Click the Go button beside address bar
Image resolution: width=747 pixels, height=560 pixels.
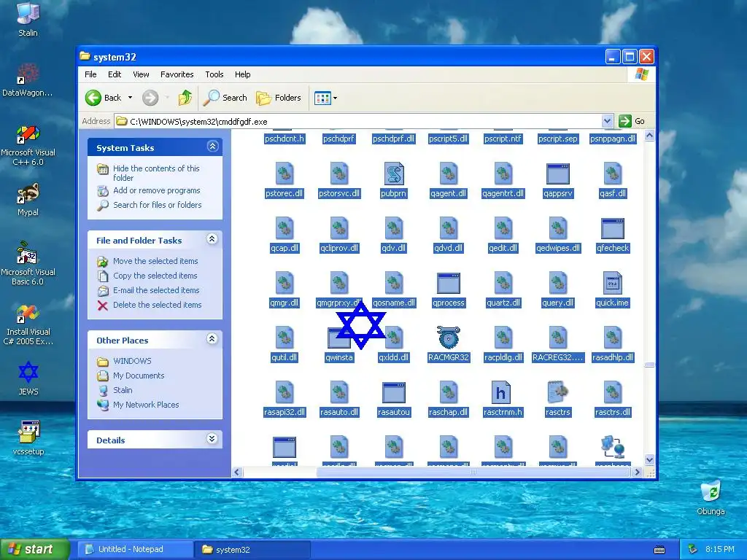632,122
